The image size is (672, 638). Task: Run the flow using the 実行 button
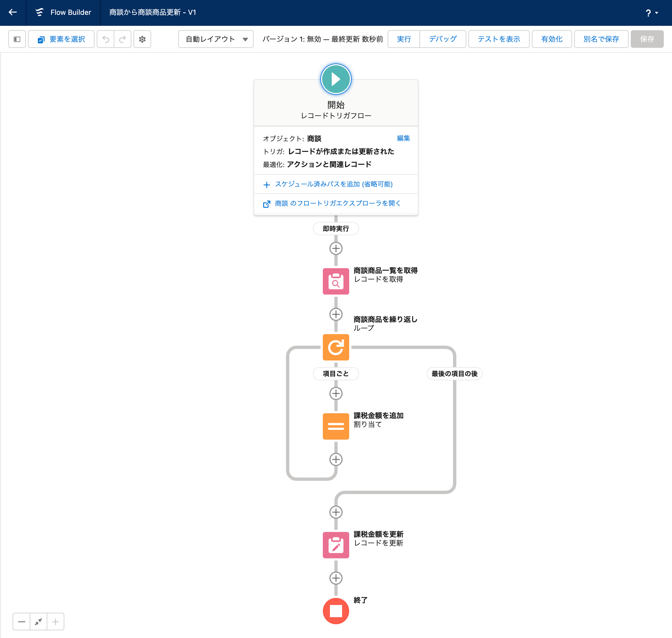(403, 39)
